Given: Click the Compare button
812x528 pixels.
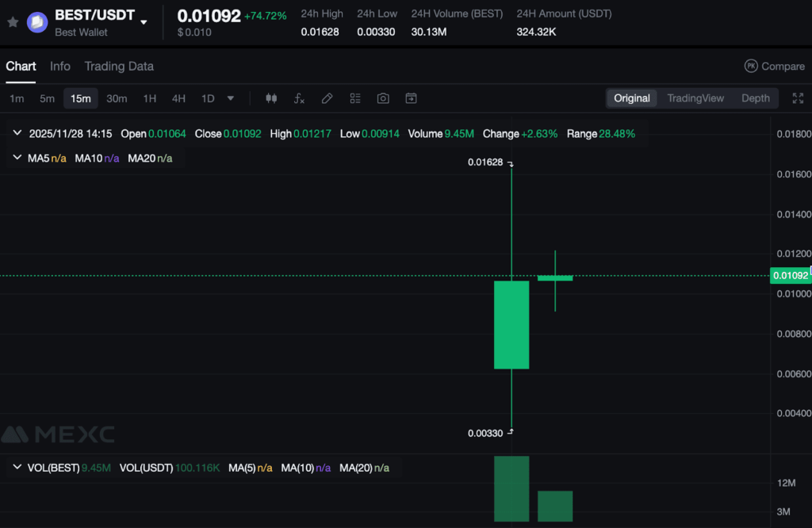Looking at the screenshot, I should coord(775,67).
